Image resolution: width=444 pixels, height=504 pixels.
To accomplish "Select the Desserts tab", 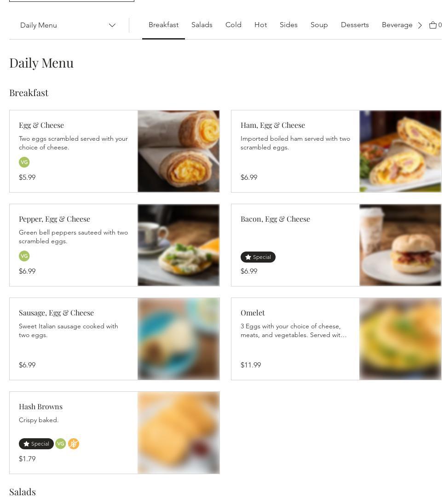I will [355, 25].
